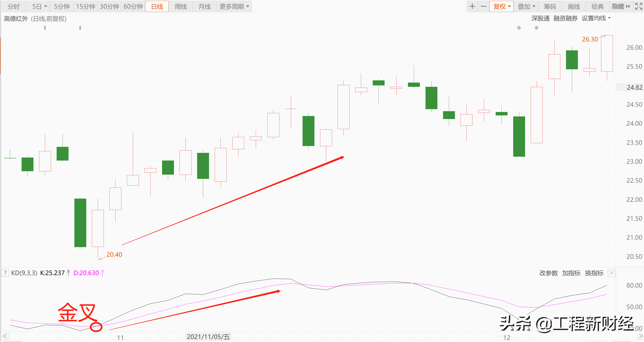Select the 60分钟 period tab
This screenshot has height=342, width=644.
(x=133, y=6)
